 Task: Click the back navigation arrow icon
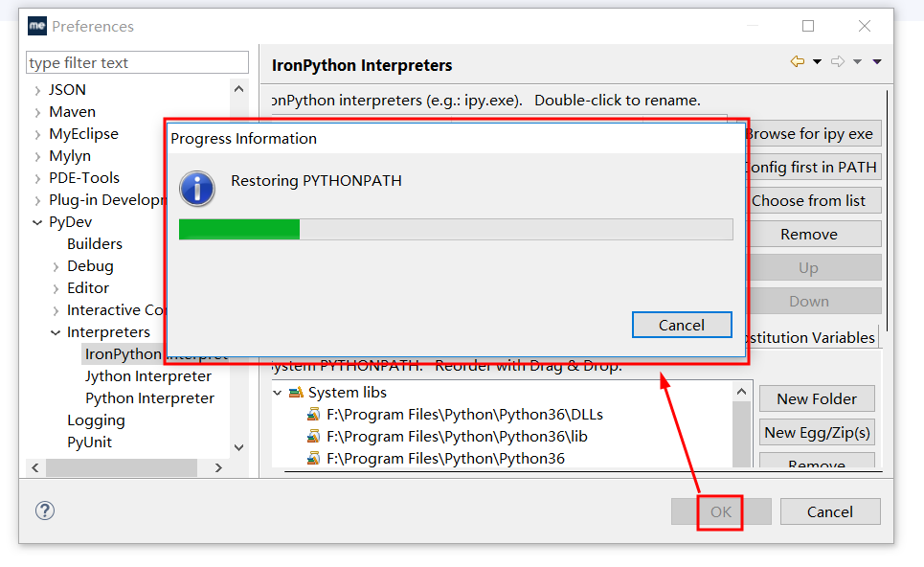(x=798, y=61)
